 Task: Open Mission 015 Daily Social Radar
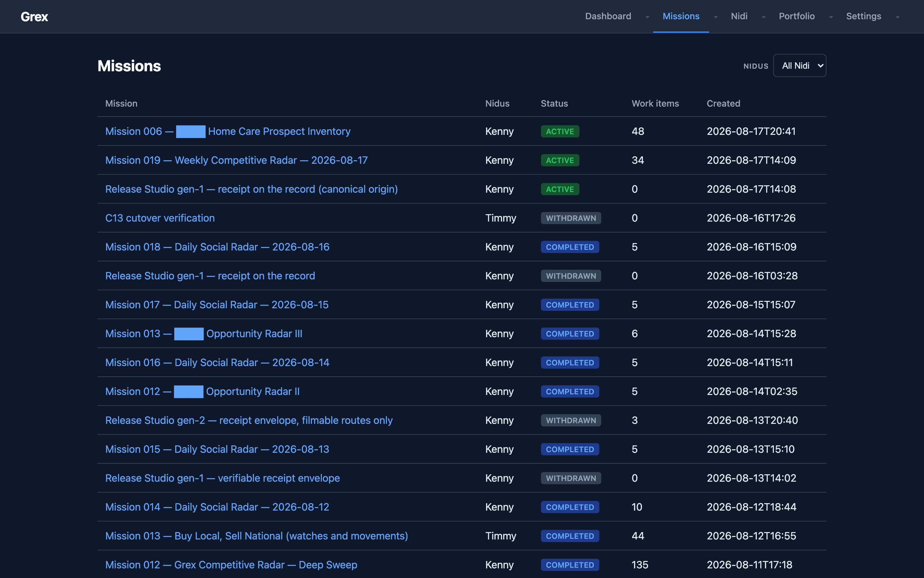click(x=217, y=449)
